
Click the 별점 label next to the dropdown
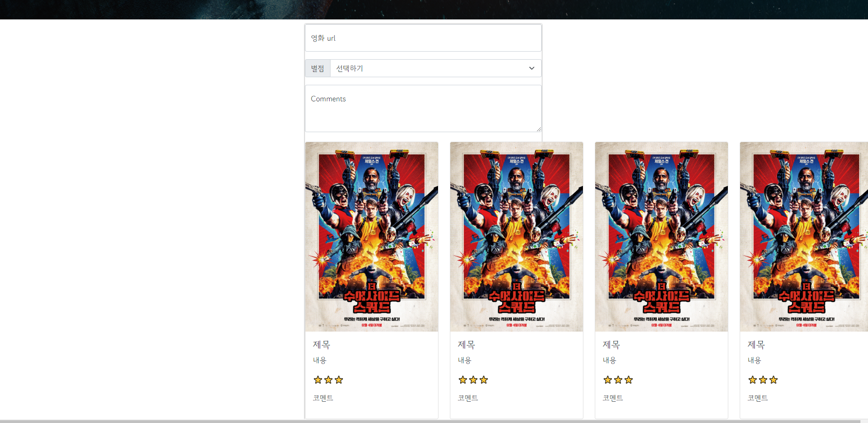318,68
